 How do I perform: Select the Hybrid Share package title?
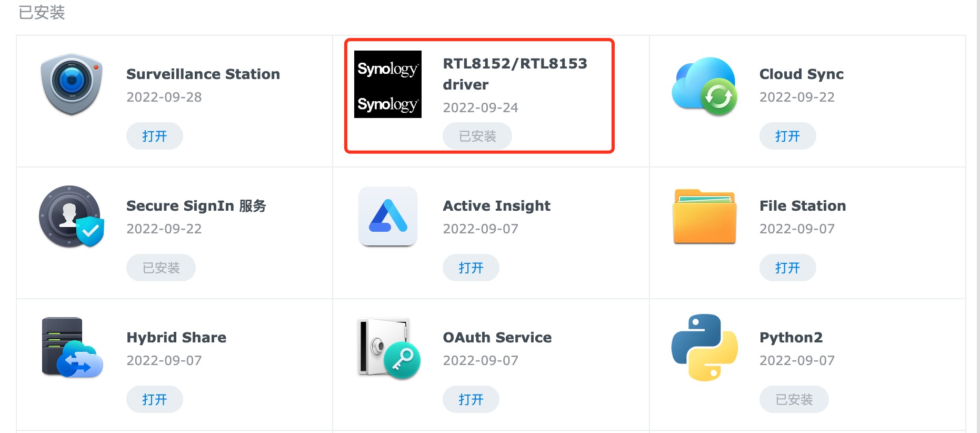coord(176,338)
